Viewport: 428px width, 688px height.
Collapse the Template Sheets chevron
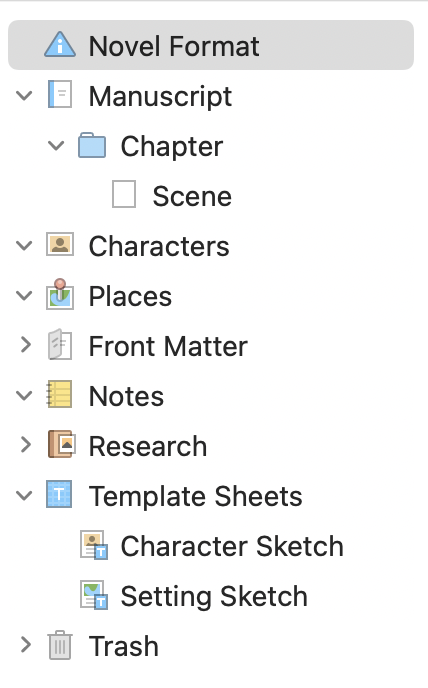pos(24,495)
